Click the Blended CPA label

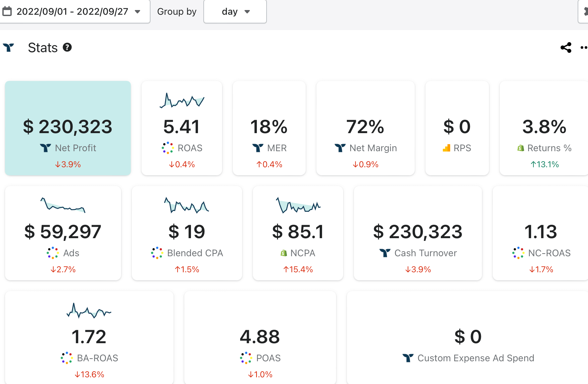[x=195, y=253]
